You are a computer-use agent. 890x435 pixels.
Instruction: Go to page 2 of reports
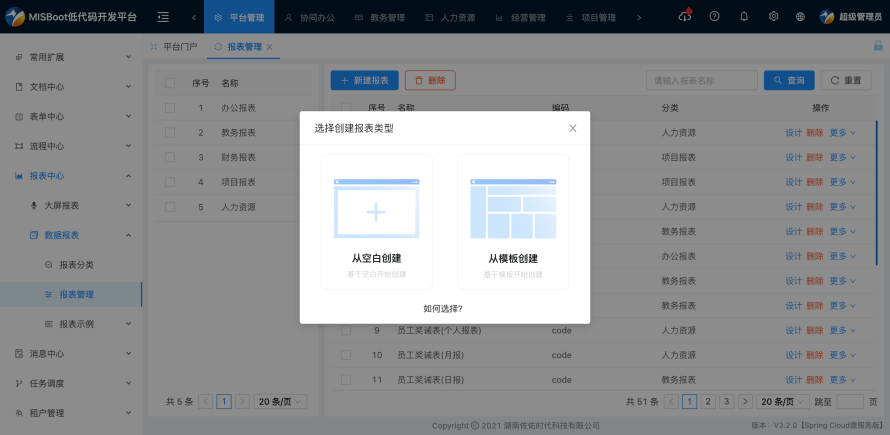point(707,401)
